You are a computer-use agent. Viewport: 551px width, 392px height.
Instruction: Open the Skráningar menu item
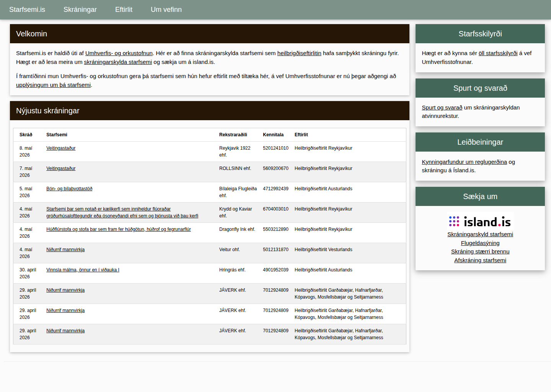[80, 10]
